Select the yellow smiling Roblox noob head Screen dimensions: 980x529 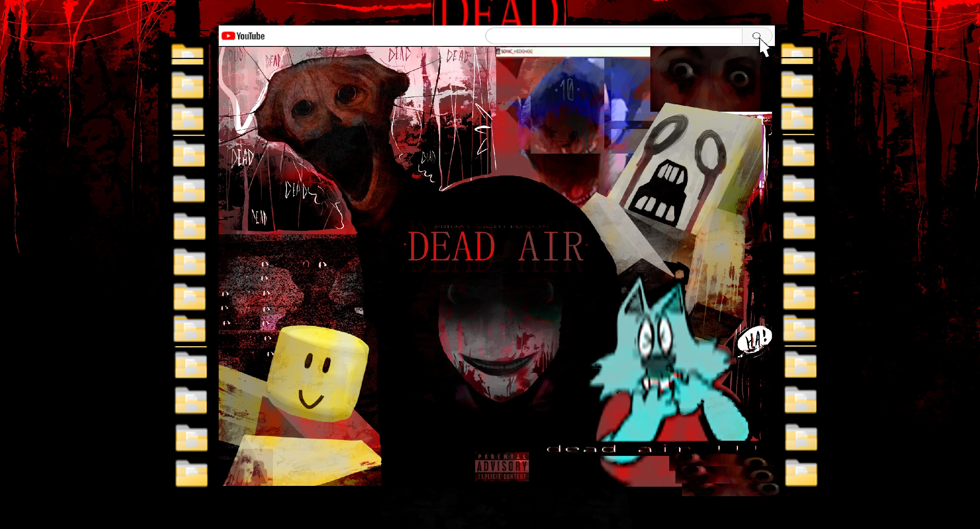tap(317, 373)
